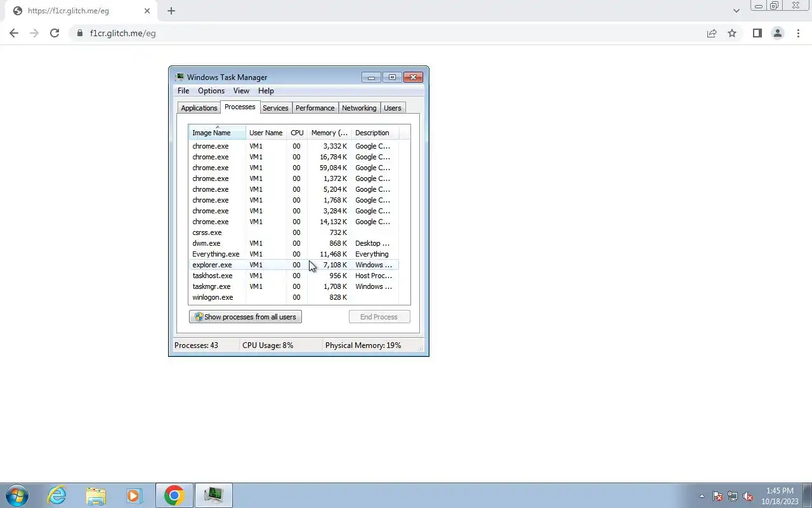This screenshot has width=812, height=508.
Task: Click the Chrome taskbar icon
Action: [174, 495]
